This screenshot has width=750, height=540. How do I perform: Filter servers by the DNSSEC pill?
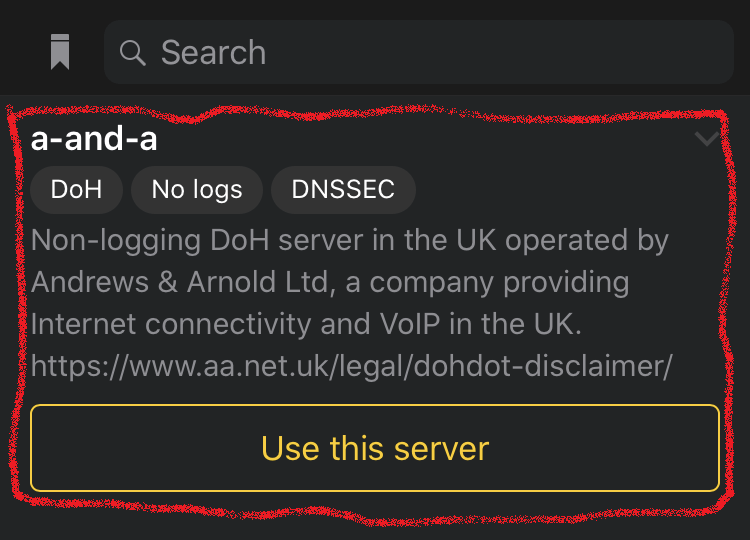[x=343, y=189]
